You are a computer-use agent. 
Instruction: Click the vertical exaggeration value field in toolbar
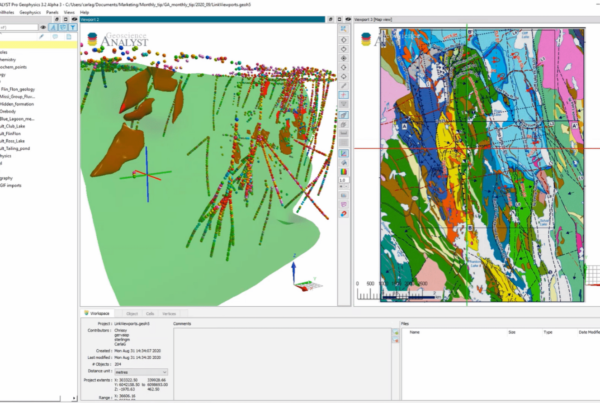pos(345,180)
